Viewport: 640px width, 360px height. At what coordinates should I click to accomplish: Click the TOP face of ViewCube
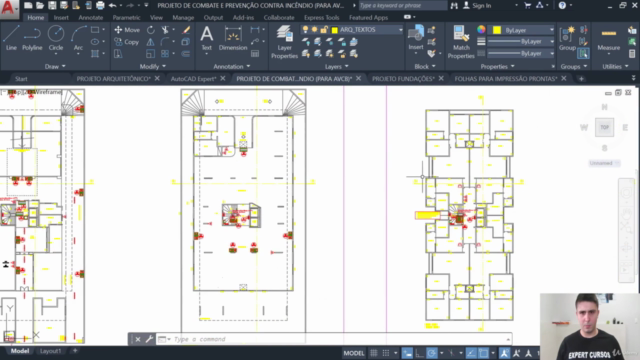point(604,127)
